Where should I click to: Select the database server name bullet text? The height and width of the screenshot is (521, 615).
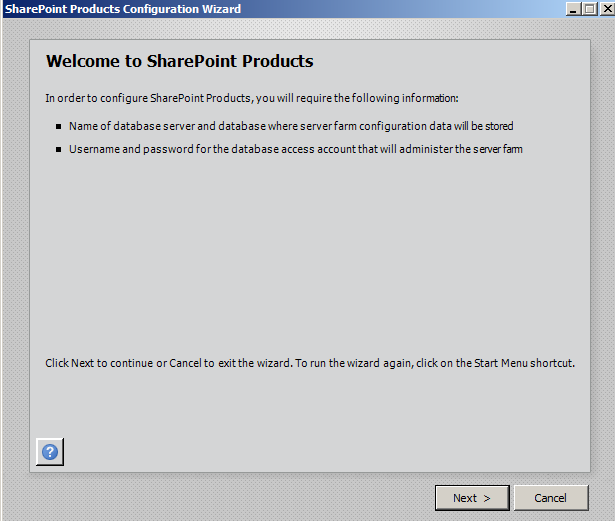click(291, 126)
